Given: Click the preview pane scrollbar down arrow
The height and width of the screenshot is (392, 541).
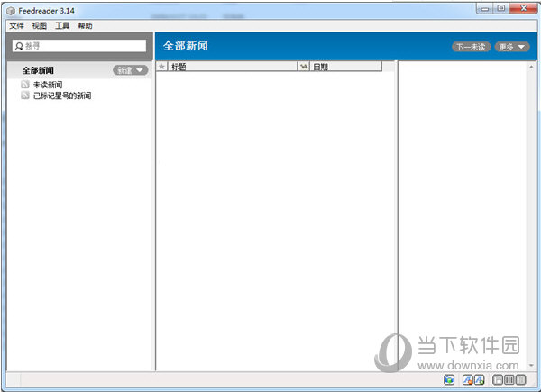Looking at the screenshot, I should 531,365.
